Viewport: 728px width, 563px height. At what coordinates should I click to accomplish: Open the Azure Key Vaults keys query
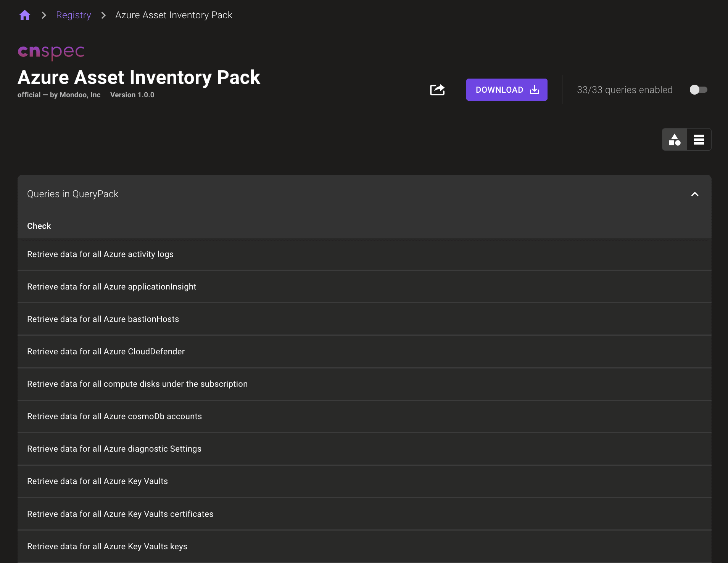coord(364,547)
